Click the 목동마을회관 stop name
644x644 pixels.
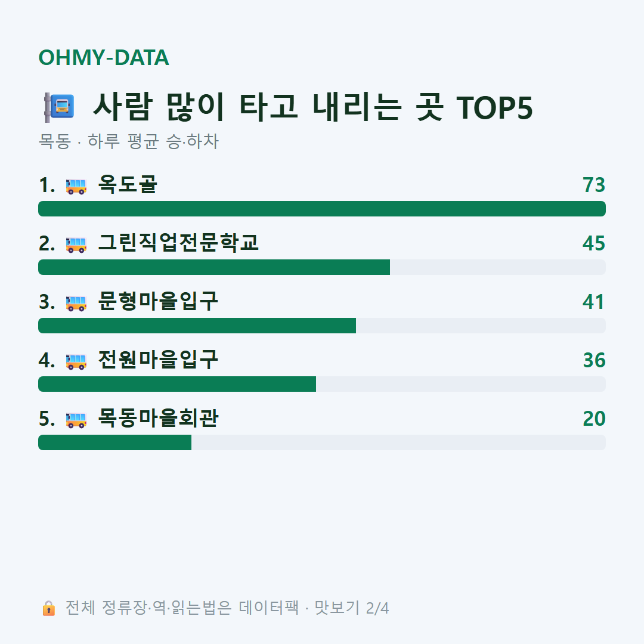158,418
